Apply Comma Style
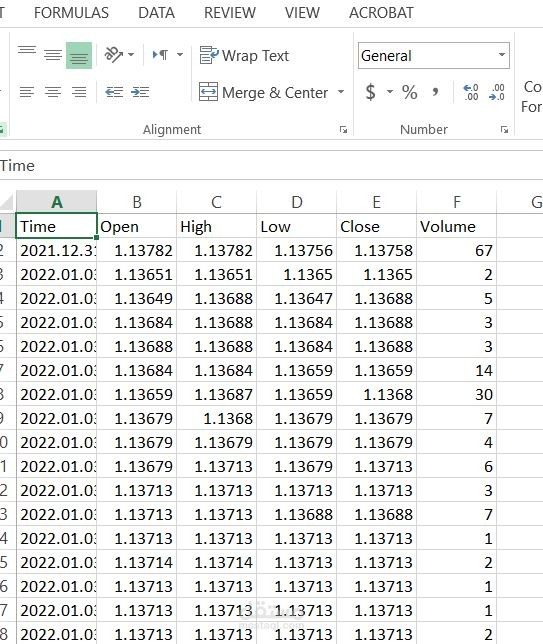The image size is (543, 644). click(x=435, y=92)
